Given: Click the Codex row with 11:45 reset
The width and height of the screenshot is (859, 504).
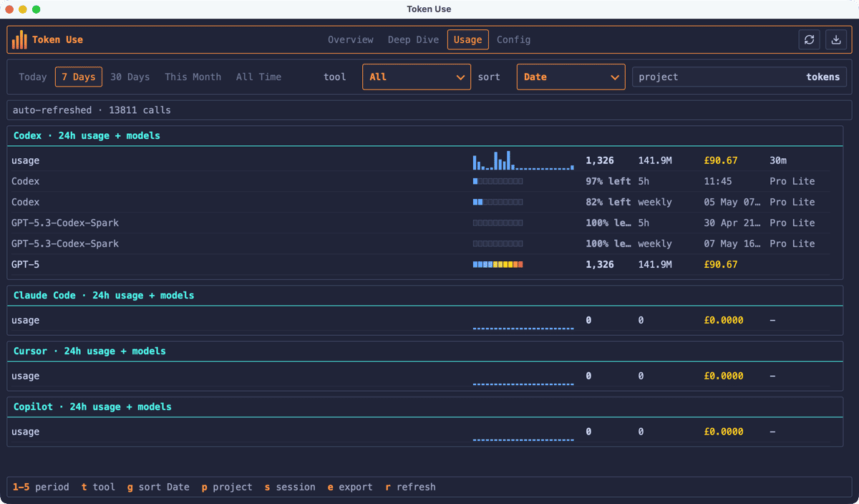Looking at the screenshot, I should [x=421, y=181].
